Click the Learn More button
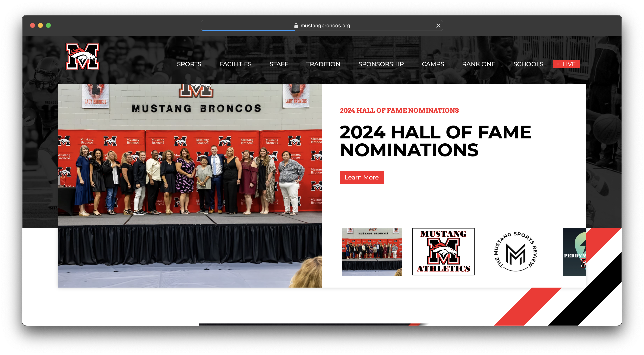This screenshot has height=355, width=644. pyautogui.click(x=361, y=177)
